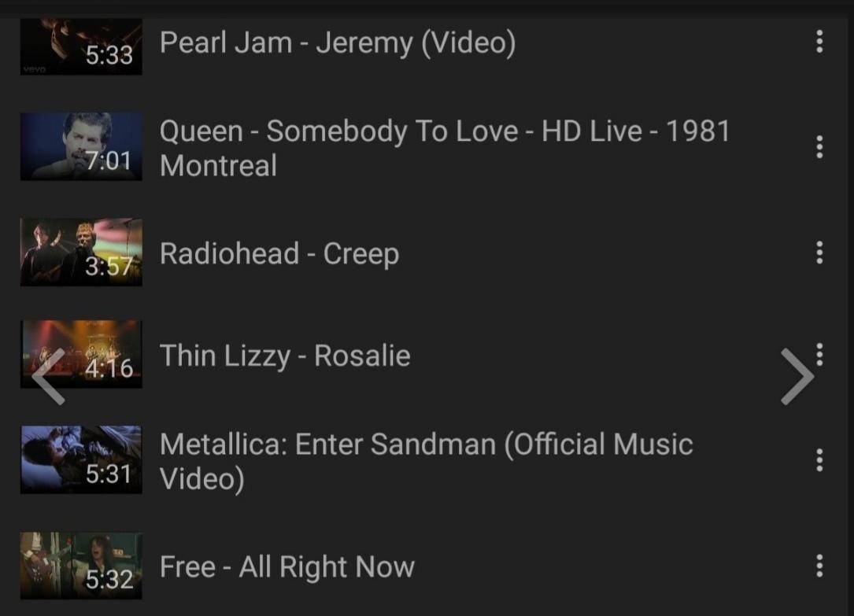Click the 7:01 duration badge on Queen video
This screenshot has width=854, height=616.
tap(109, 160)
